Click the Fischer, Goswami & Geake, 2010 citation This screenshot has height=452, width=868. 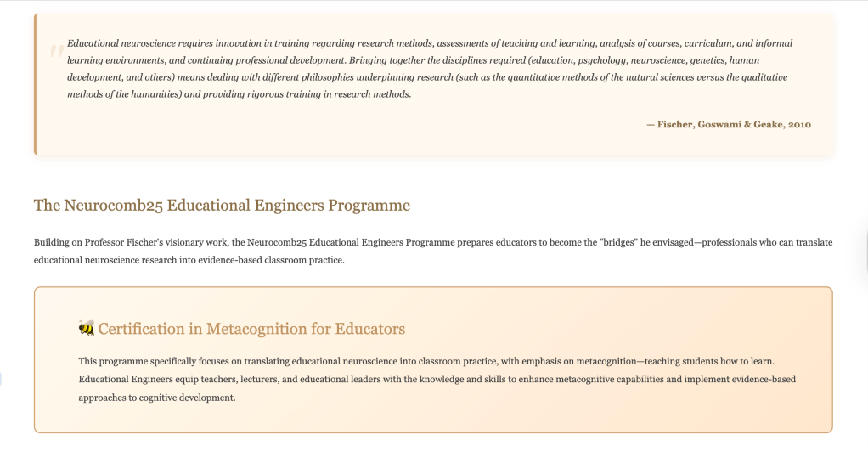[728, 124]
